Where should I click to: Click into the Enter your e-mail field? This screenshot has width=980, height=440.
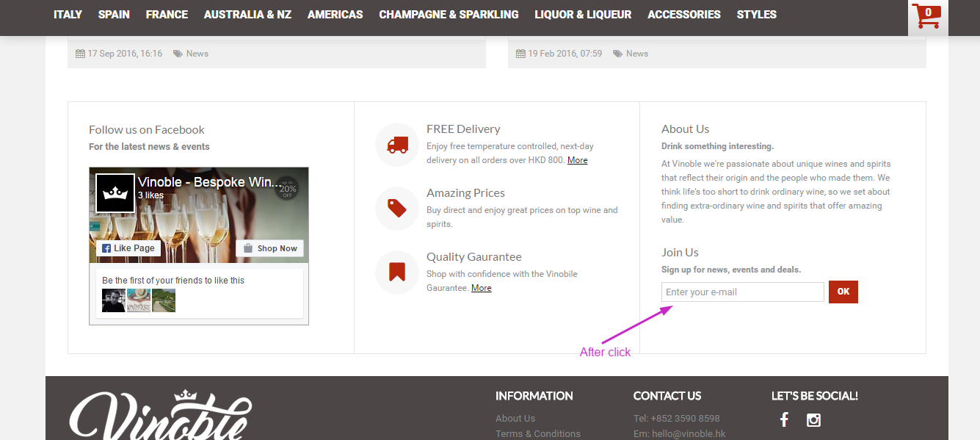point(743,292)
